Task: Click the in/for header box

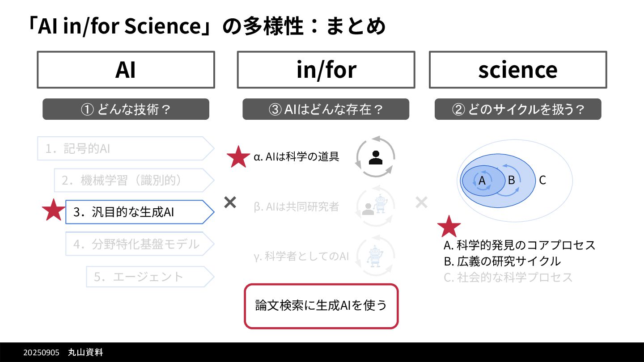Action: pos(326,70)
